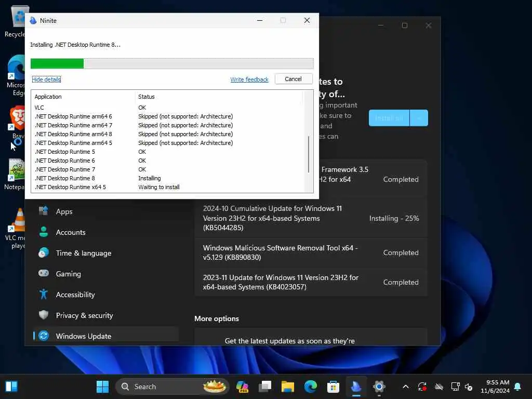Select the .NET Desktop Runtime 5 row

[168, 152]
